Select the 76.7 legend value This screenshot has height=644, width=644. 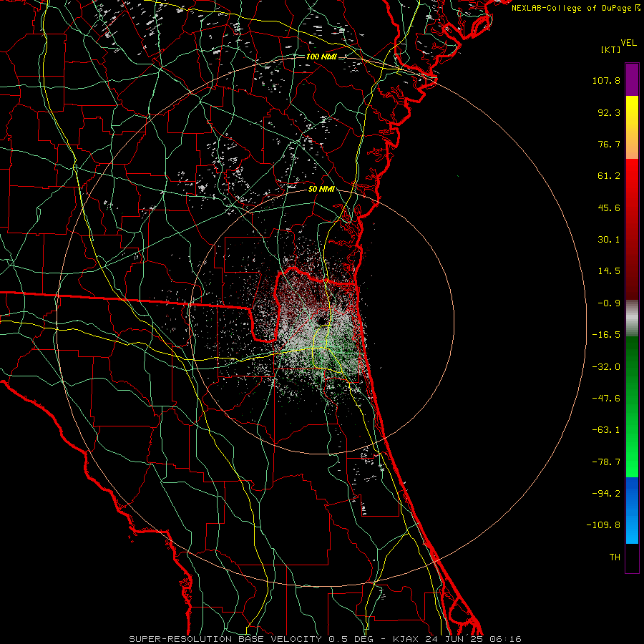coord(609,144)
